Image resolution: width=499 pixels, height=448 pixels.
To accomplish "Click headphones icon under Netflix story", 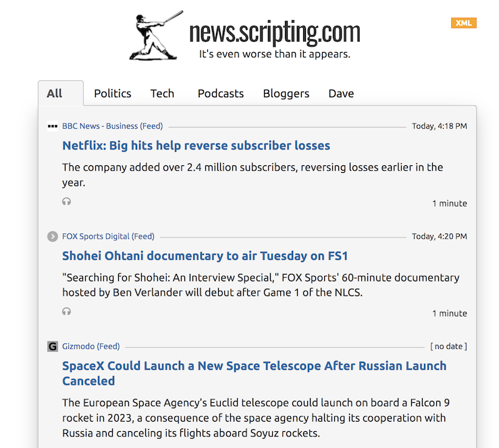I will (67, 202).
